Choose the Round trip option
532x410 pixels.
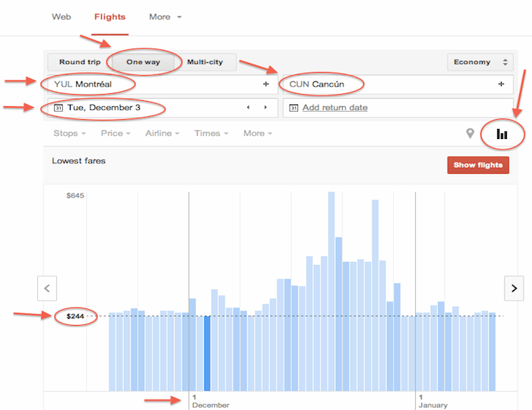pos(80,62)
